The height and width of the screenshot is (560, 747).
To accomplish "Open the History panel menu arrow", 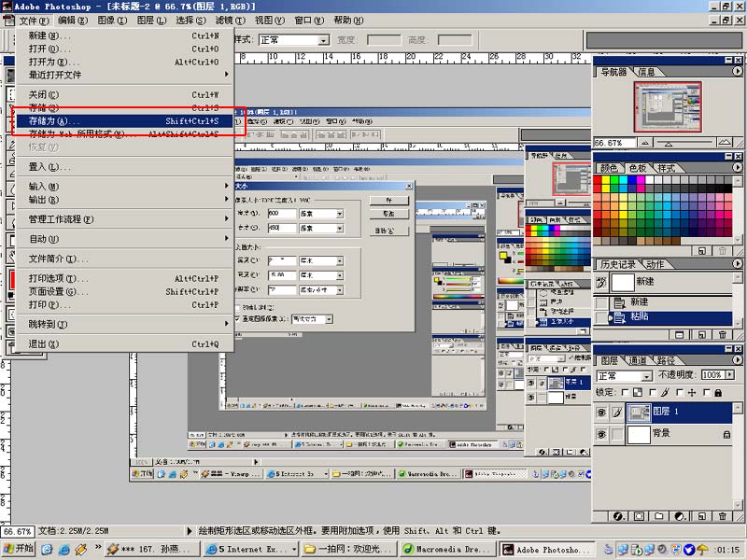I will (737, 264).
